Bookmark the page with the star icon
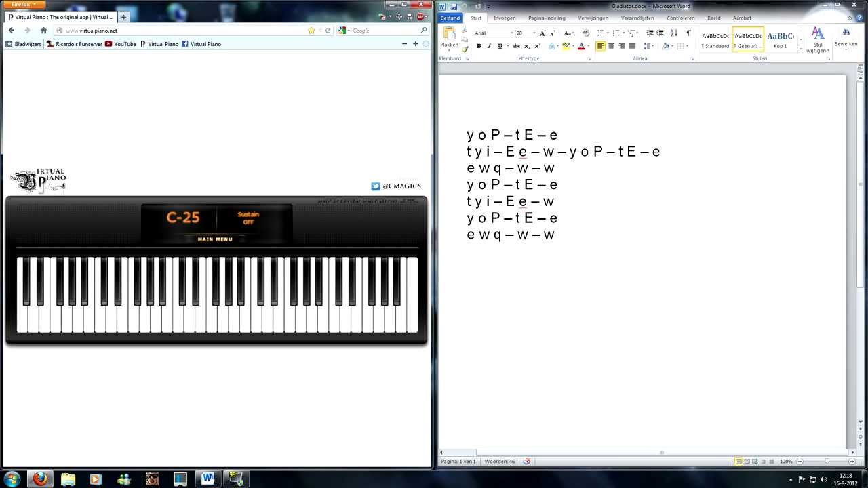The height and width of the screenshot is (488, 868). (311, 30)
